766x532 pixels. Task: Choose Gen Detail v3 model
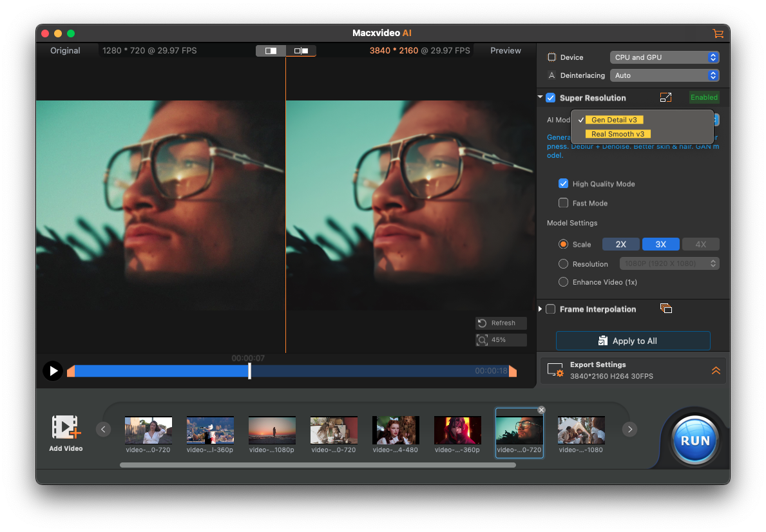[x=614, y=120]
